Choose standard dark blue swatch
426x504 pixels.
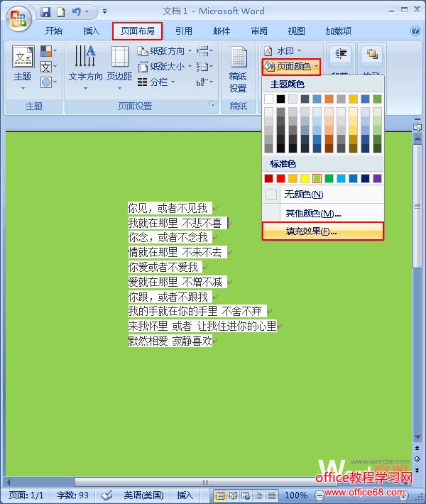[365, 178]
